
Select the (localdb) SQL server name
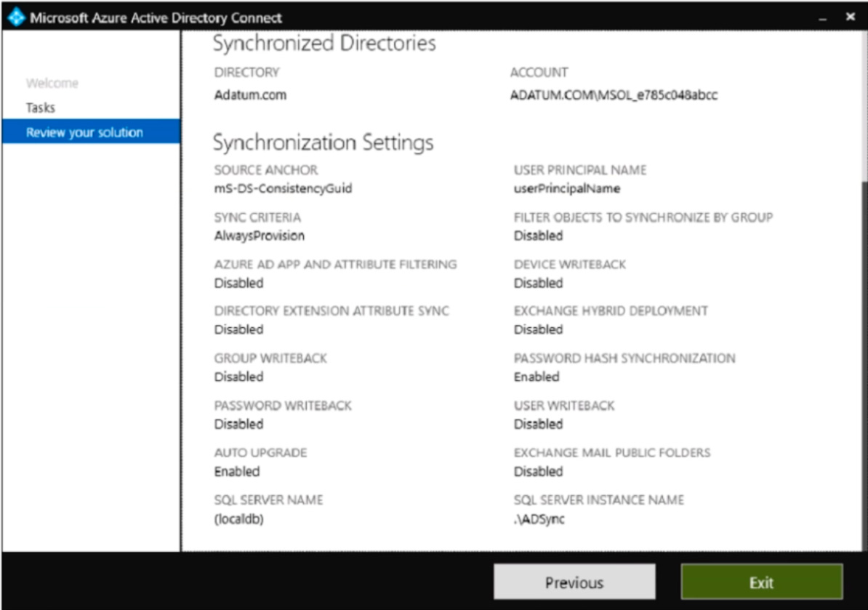tap(238, 518)
